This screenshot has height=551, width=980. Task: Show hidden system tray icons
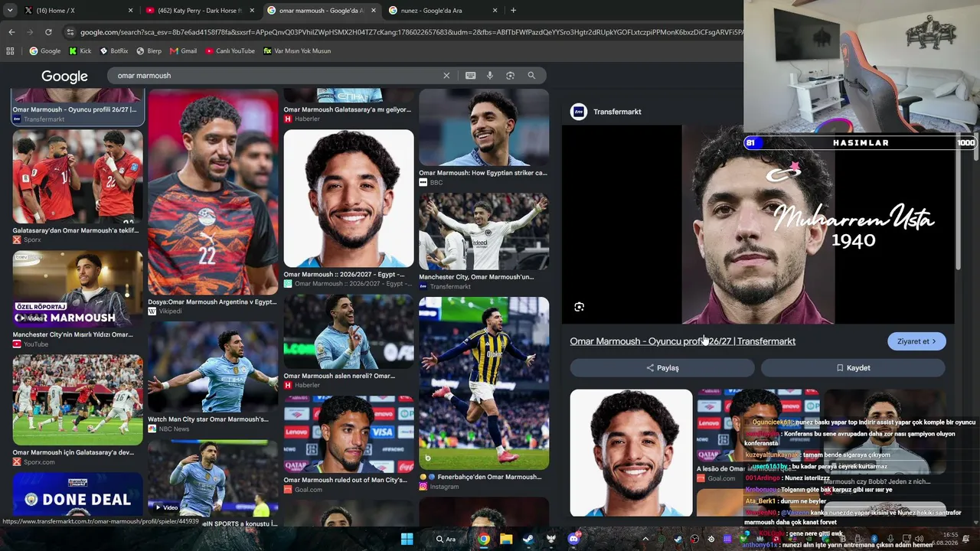tap(645, 539)
